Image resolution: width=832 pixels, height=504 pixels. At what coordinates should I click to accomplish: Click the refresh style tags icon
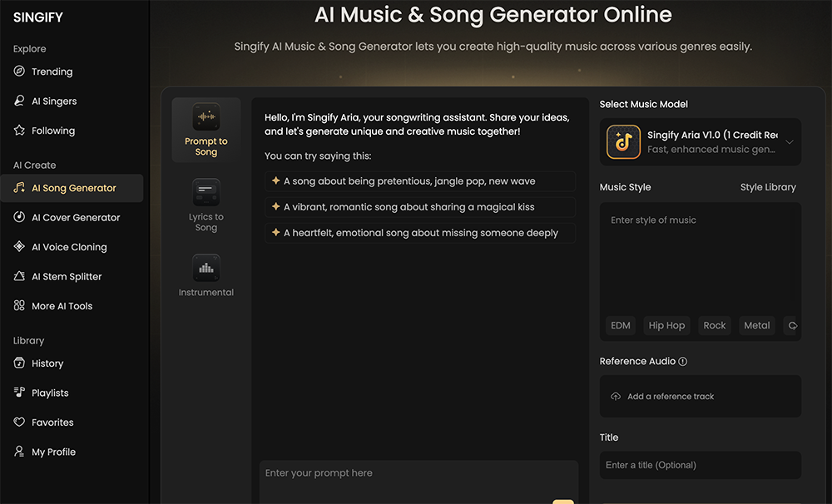(792, 325)
